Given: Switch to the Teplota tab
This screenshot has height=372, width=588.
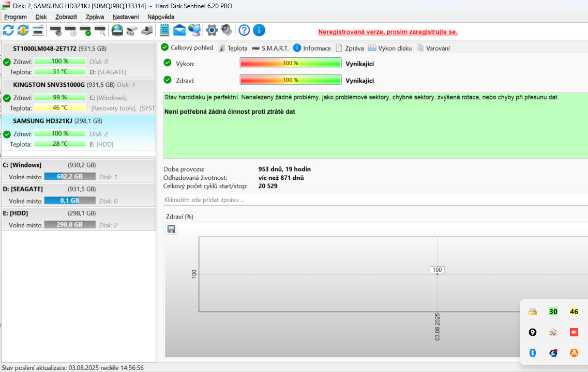Looking at the screenshot, I should pyautogui.click(x=233, y=48).
